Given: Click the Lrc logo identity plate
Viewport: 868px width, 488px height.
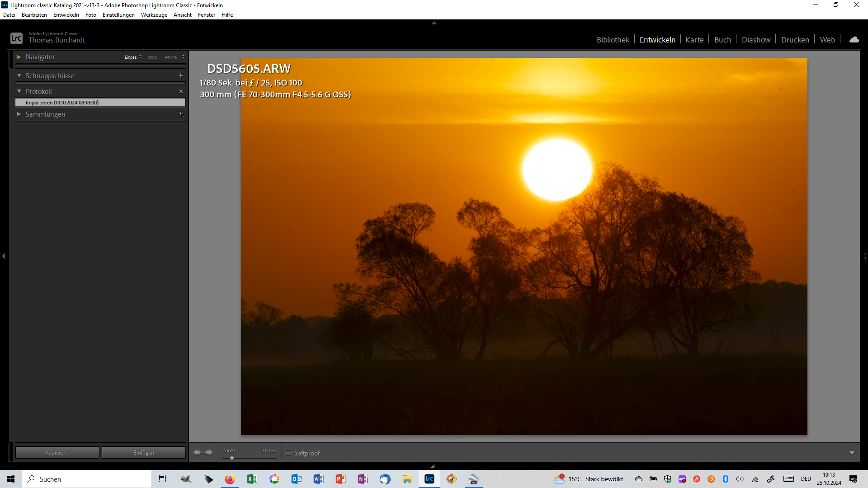Looking at the screenshot, I should [x=16, y=38].
